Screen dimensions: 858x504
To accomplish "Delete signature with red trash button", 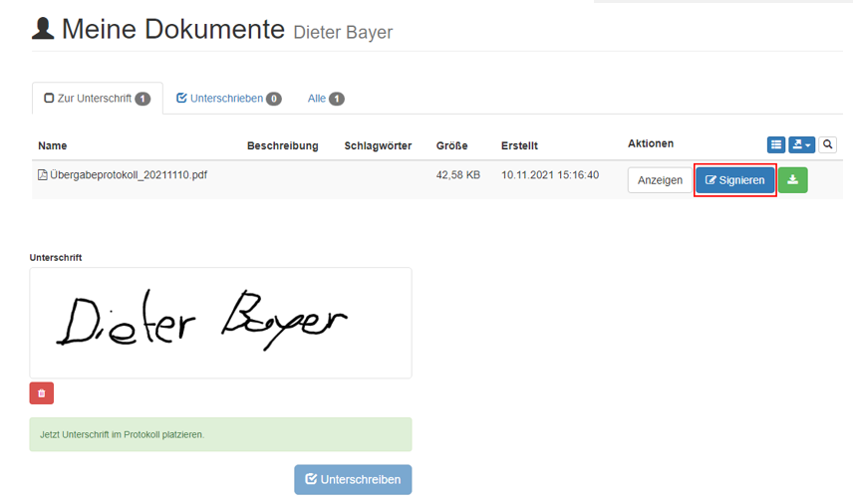I will (41, 393).
